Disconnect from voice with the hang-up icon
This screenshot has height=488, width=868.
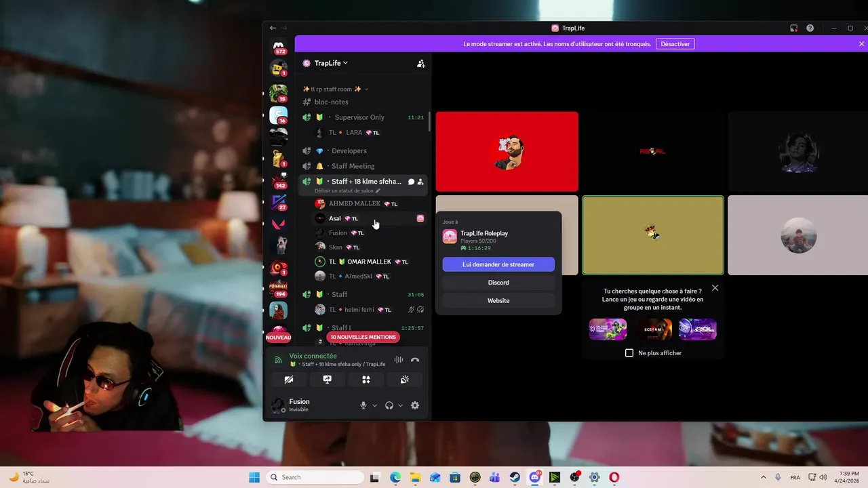point(415,360)
